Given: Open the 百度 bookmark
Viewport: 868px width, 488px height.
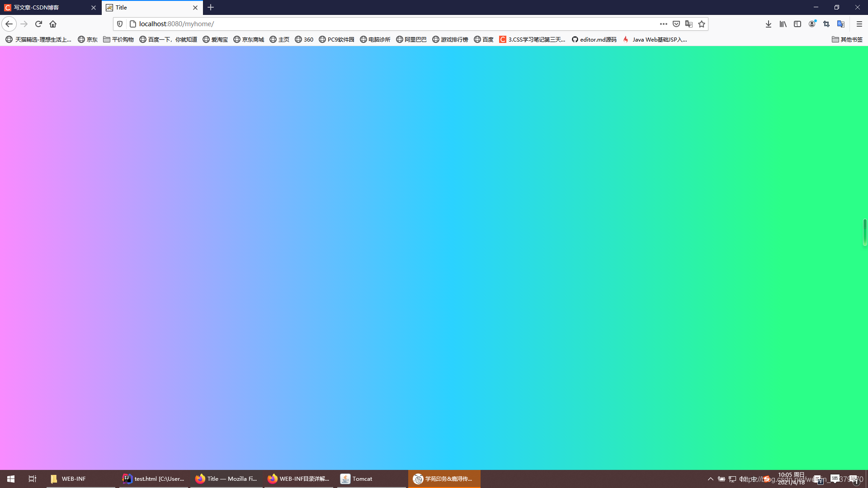Looking at the screenshot, I should [x=484, y=40].
